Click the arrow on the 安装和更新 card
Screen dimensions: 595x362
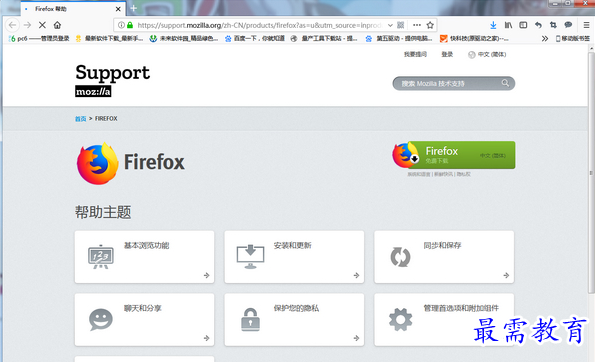[356, 275]
